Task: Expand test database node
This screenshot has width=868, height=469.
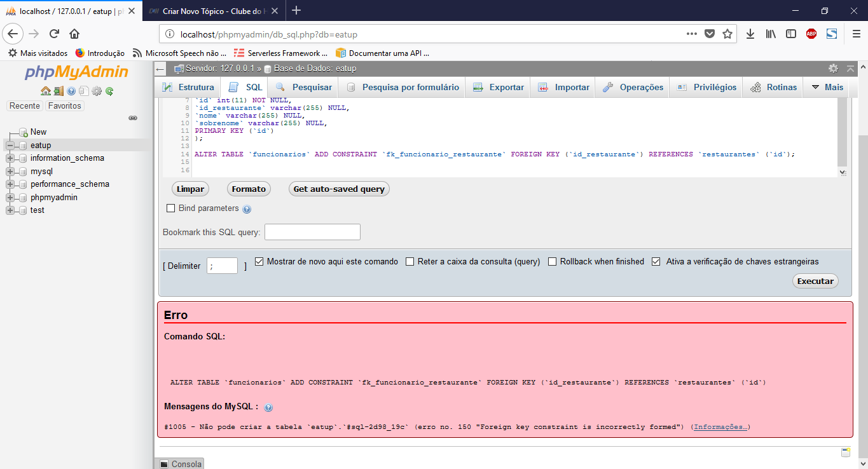Action: [10, 210]
